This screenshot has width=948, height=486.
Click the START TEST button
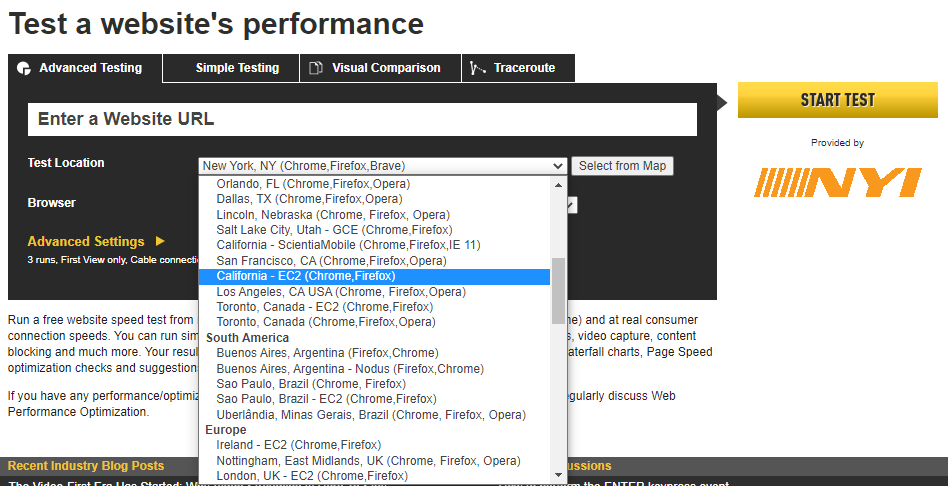837,100
